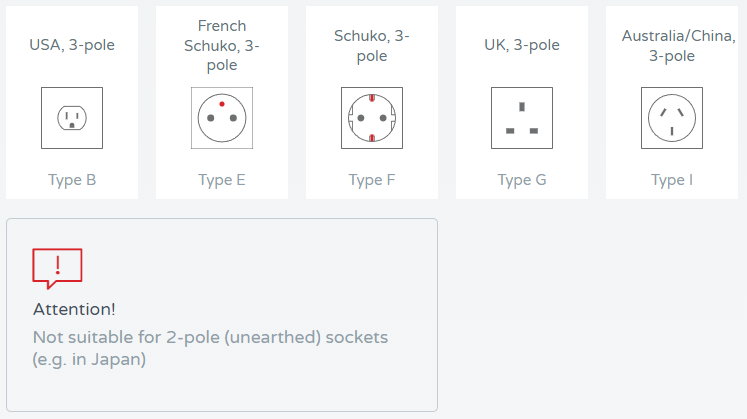Click the Australia/China socket icon

click(672, 118)
